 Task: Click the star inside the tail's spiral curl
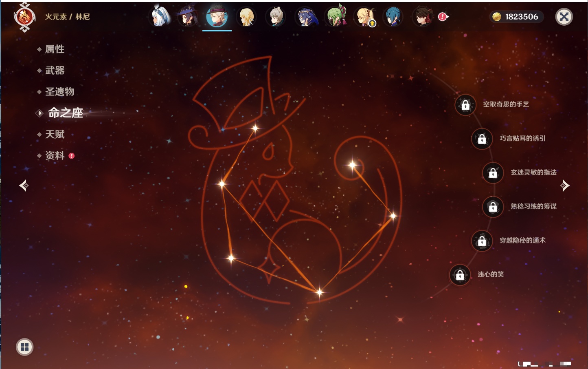(x=353, y=165)
